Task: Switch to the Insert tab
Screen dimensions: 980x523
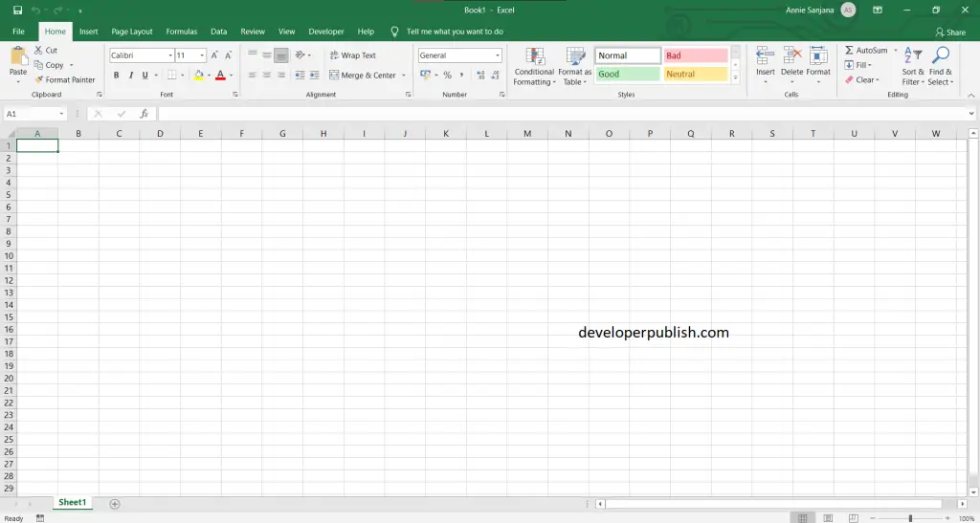Action: tap(89, 32)
